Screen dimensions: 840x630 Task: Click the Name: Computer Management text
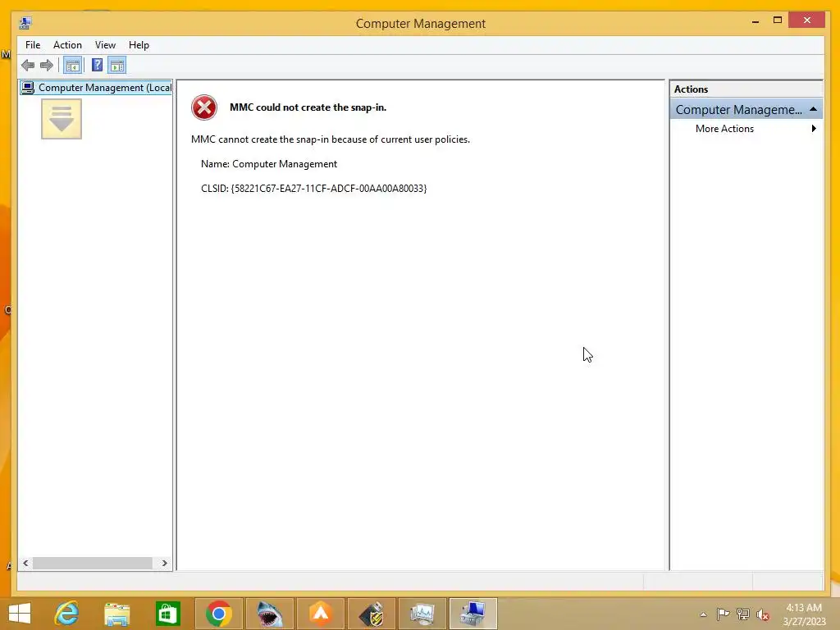(x=269, y=164)
